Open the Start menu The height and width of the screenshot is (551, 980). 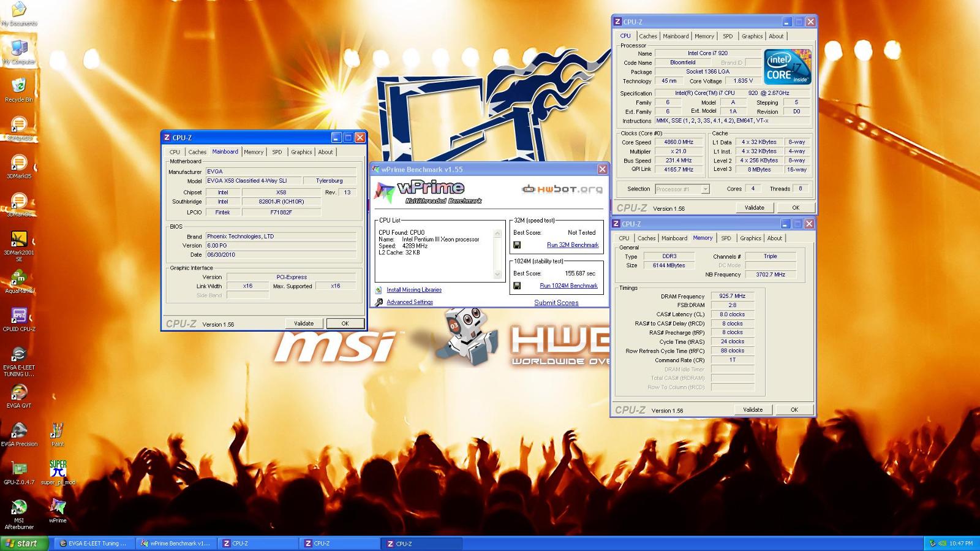(24, 544)
